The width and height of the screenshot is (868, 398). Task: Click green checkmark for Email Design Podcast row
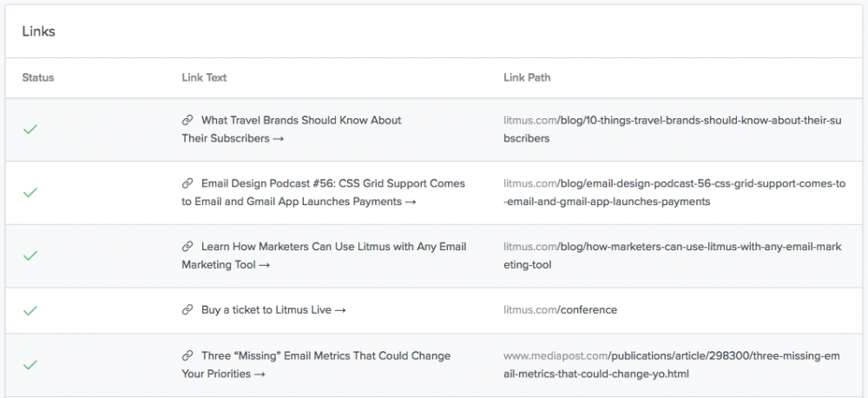tap(30, 193)
